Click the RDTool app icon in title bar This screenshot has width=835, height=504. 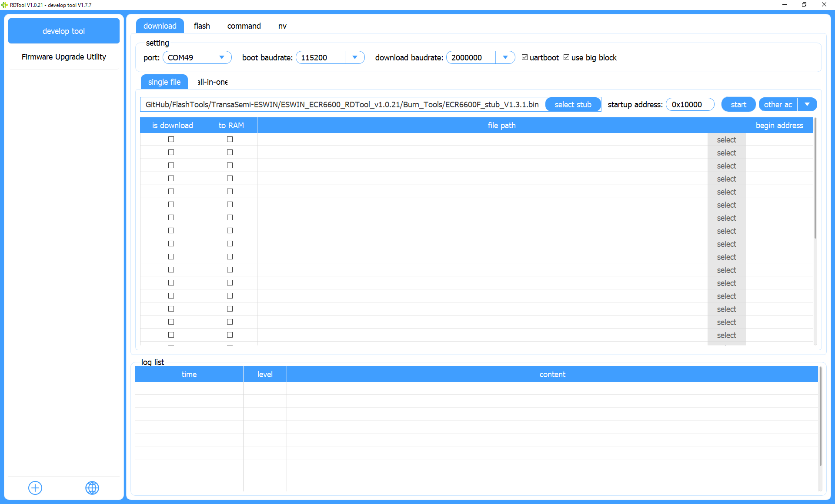[x=4, y=5]
